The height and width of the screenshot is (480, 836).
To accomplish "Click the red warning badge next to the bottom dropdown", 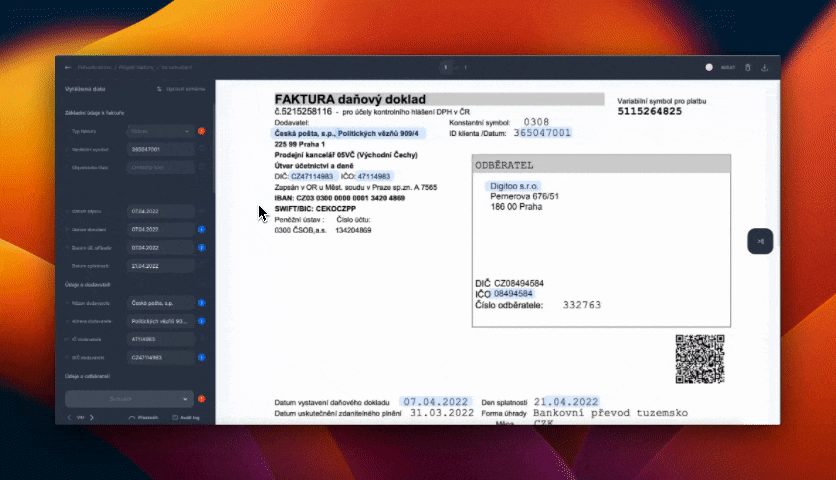I will (x=202, y=399).
